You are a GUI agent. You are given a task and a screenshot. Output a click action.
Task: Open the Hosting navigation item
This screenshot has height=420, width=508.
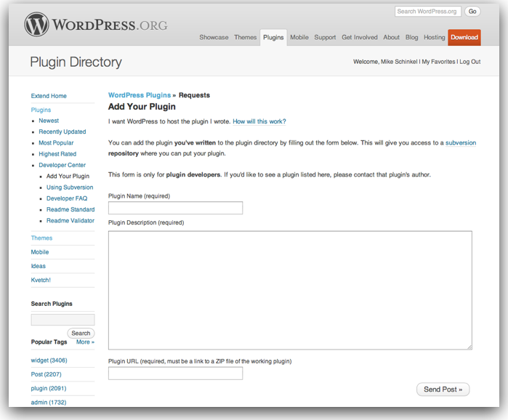435,37
